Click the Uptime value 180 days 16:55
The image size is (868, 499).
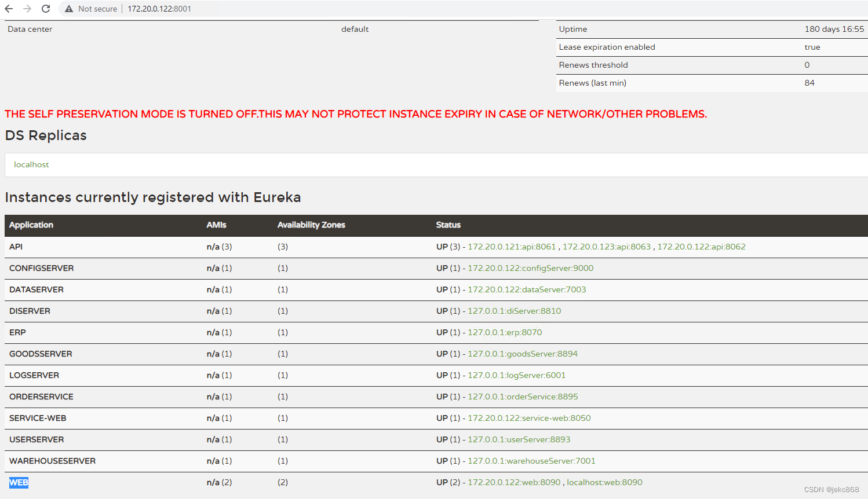(834, 29)
